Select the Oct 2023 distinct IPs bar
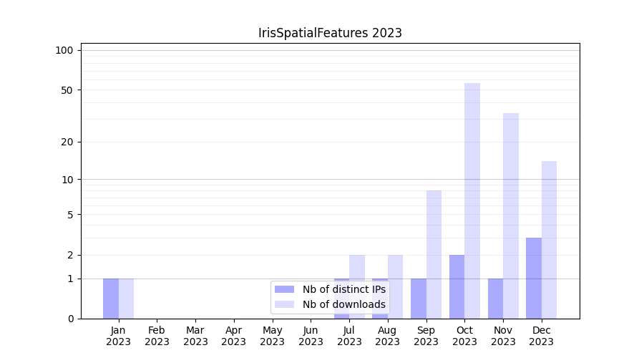The image size is (644, 358). (x=457, y=286)
